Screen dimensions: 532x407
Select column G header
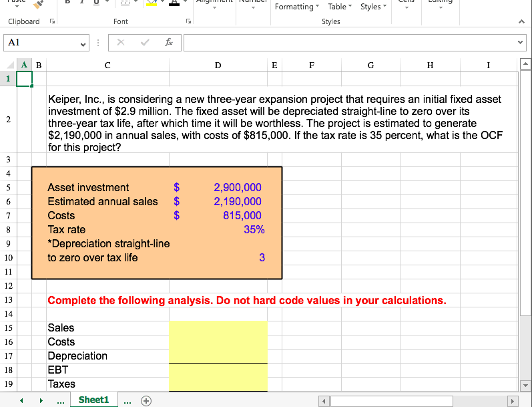371,65
